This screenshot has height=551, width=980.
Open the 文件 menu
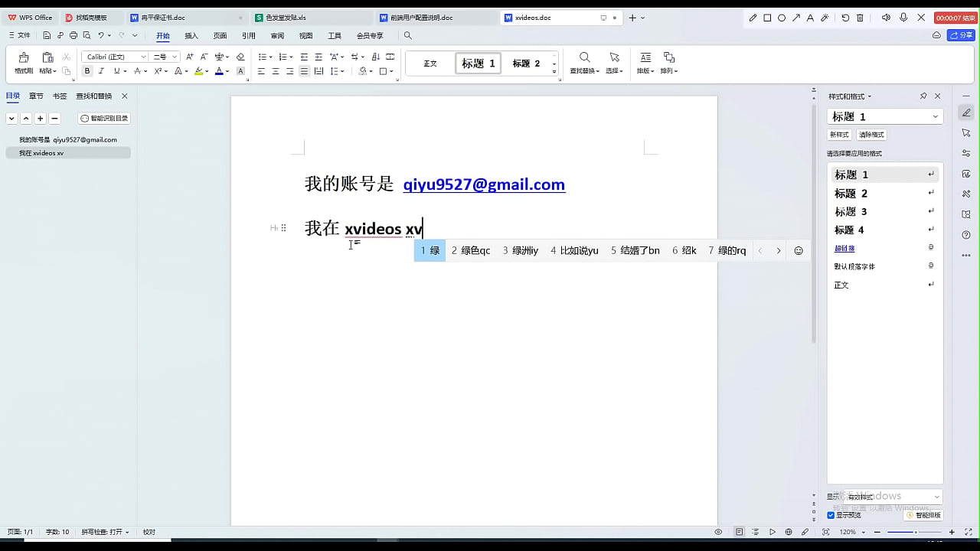[20, 35]
